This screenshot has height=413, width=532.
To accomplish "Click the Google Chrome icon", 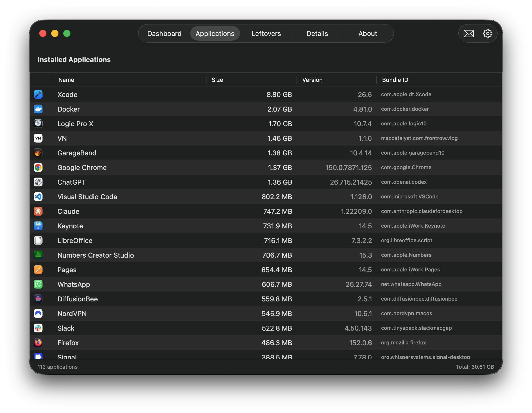I will [38, 167].
